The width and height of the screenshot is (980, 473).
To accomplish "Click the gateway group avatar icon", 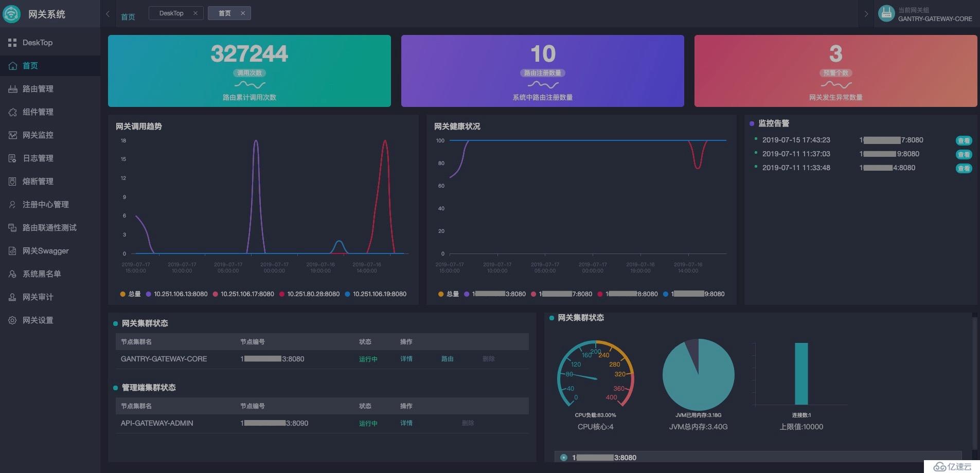I will (x=886, y=13).
